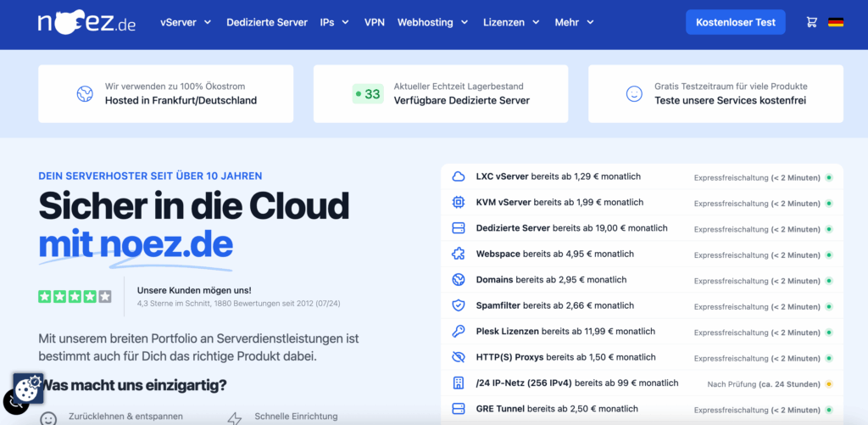
Task: Click the green star rating badge
Action: pos(75,296)
